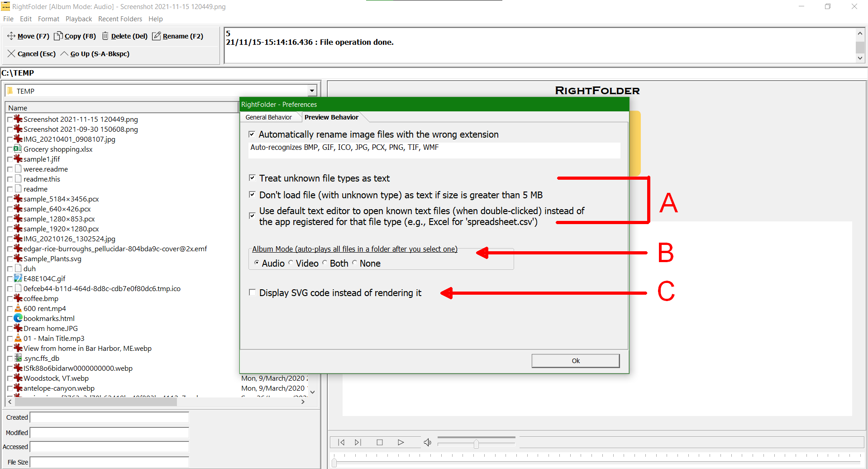Skip to next track in the player
This screenshot has height=469, width=868.
click(x=358, y=442)
